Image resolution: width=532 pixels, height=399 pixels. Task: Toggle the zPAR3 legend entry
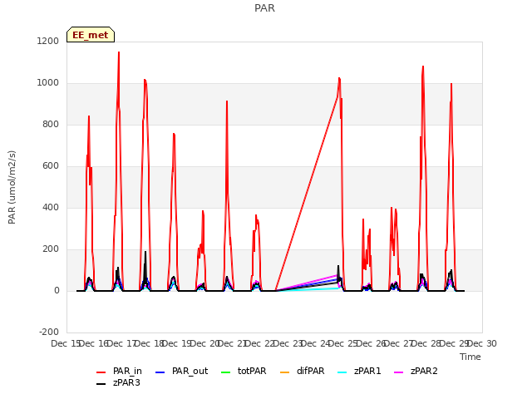[x=118, y=383]
